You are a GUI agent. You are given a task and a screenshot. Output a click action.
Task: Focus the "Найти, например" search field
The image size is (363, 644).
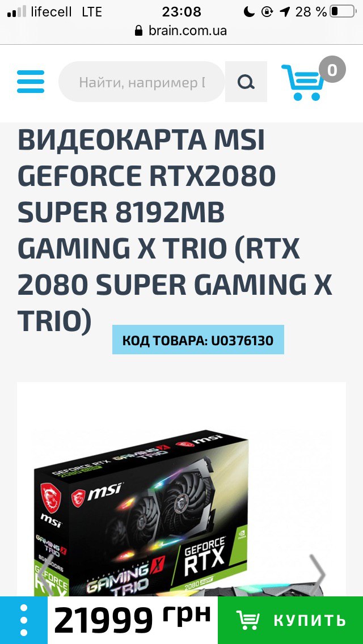tap(142, 82)
